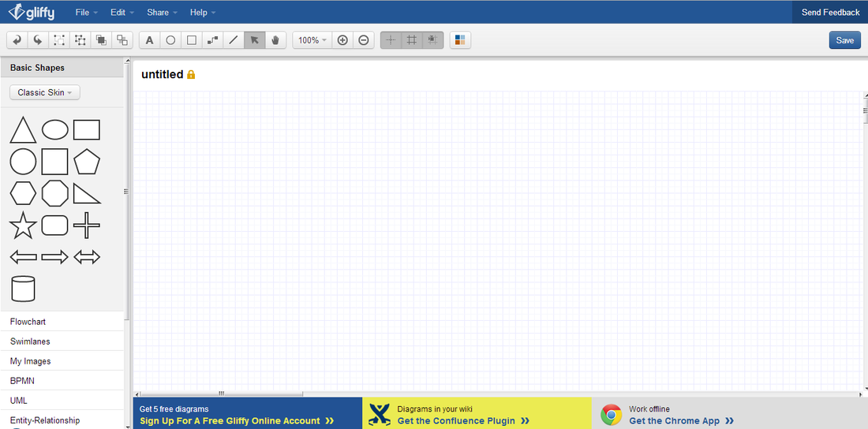Open the Share menu
Screen dimensions: 868x429
click(163, 12)
